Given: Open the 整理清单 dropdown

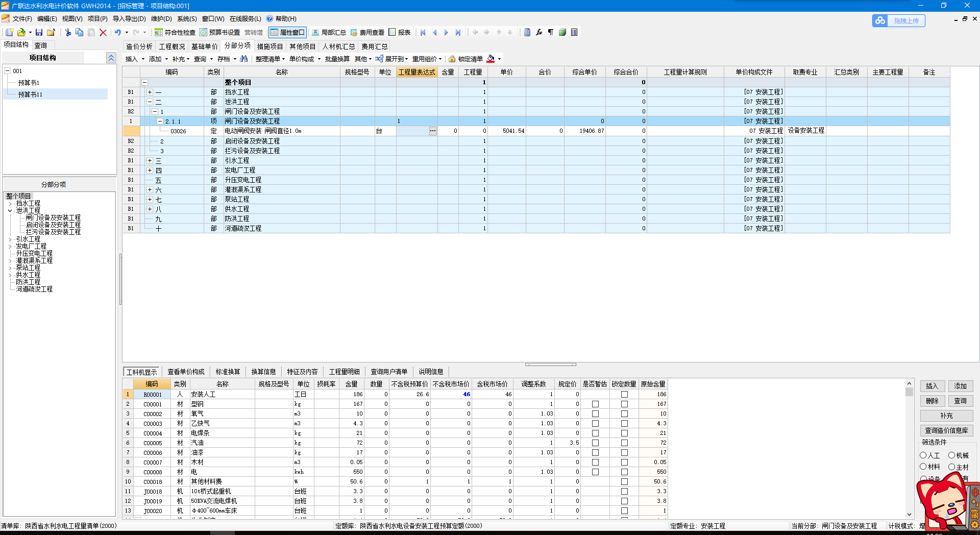Looking at the screenshot, I should pos(270,59).
